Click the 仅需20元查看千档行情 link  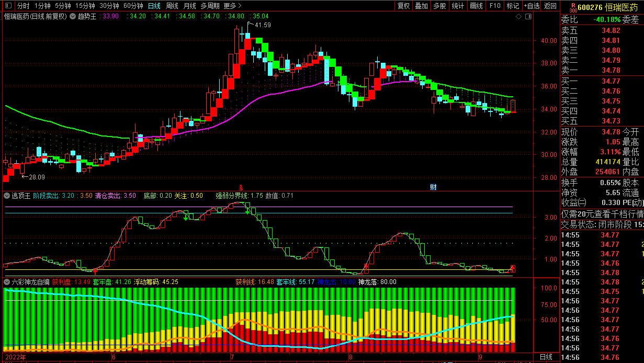[602, 214]
